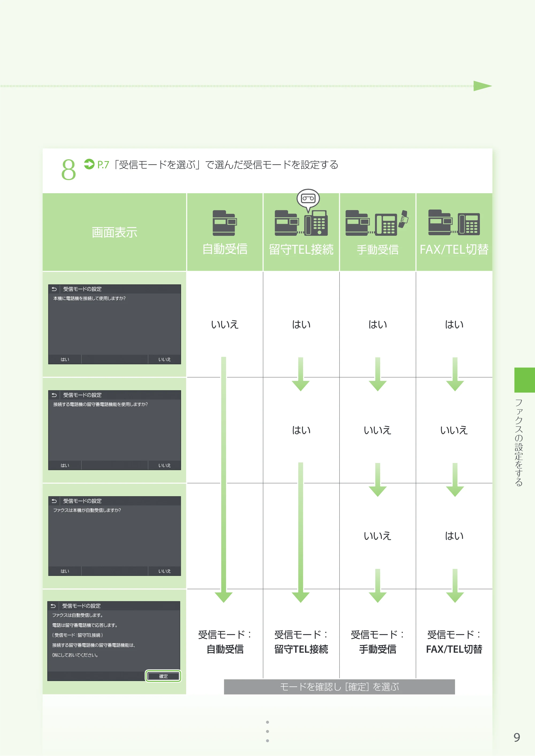Image resolution: width=535 pixels, height=756 pixels.
Task: Click the text (受信モード：留守TEL接続) on confirmation screen
Action: 77,635
